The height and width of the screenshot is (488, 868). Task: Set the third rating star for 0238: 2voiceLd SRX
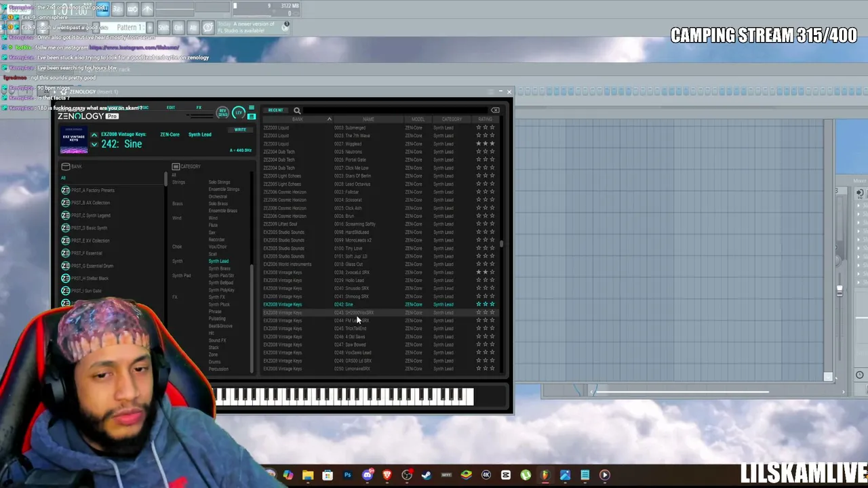pos(492,272)
